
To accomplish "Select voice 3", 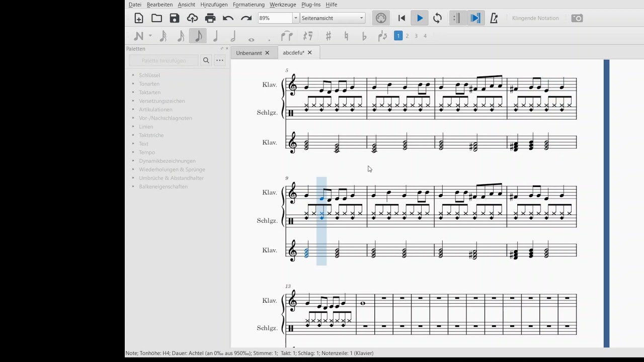I will [416, 36].
